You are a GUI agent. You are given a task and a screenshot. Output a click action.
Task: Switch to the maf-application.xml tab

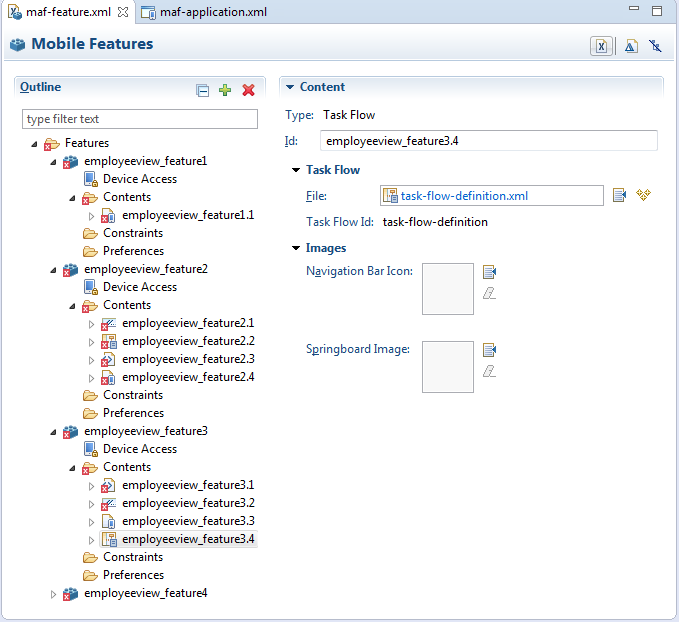(204, 12)
